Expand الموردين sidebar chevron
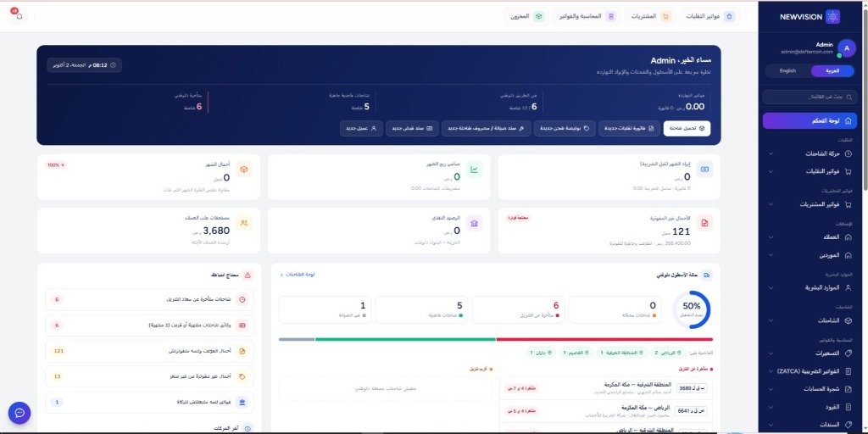 (x=770, y=255)
